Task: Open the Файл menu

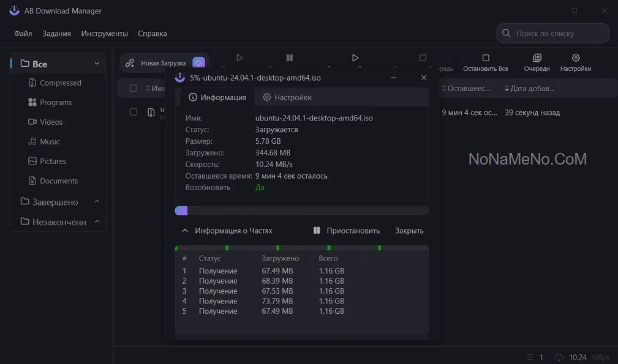Action: point(23,34)
